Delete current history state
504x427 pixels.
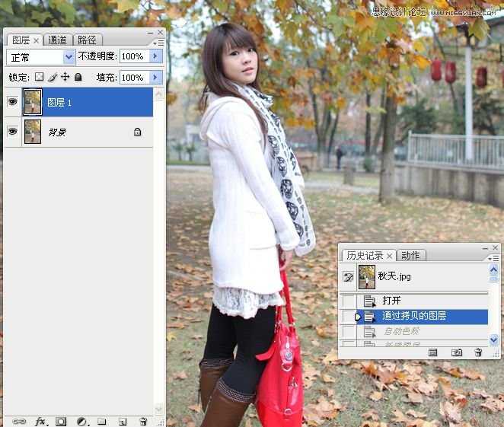[x=478, y=352]
